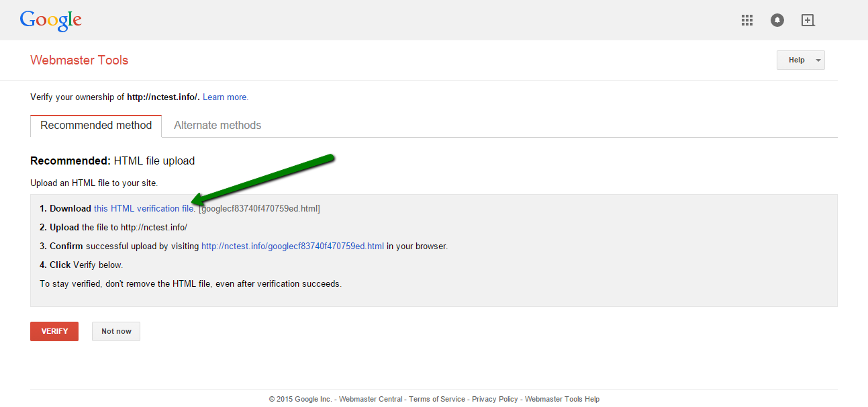Click the share plus-box icon

click(x=808, y=20)
